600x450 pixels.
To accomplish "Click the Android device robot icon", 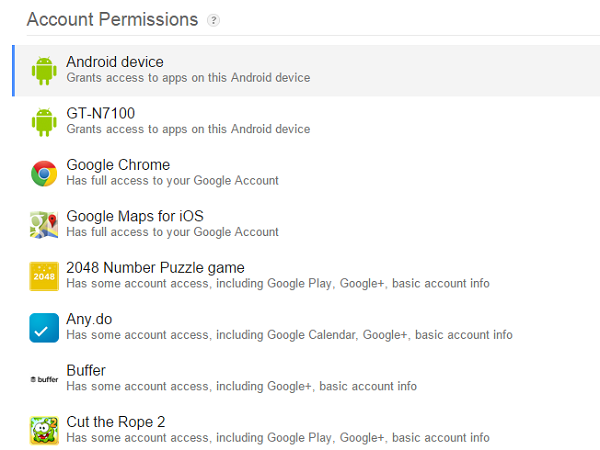I will point(44,71).
